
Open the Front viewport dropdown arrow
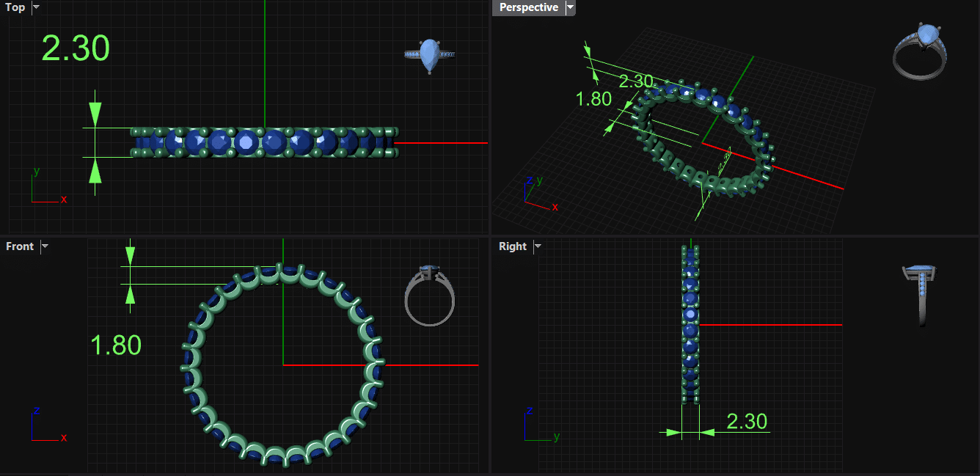pyautogui.click(x=45, y=246)
